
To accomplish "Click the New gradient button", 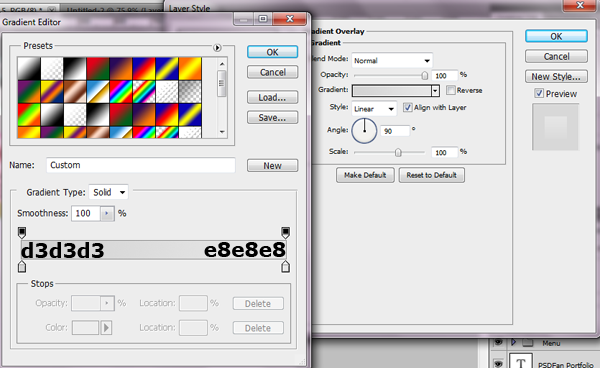I will click(x=272, y=166).
